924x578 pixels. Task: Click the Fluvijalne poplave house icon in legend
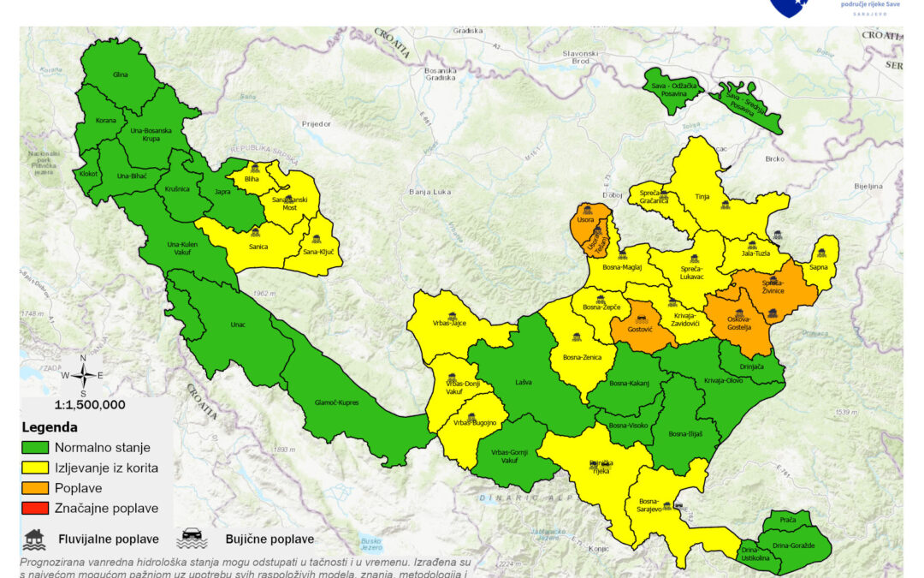pos(35,539)
